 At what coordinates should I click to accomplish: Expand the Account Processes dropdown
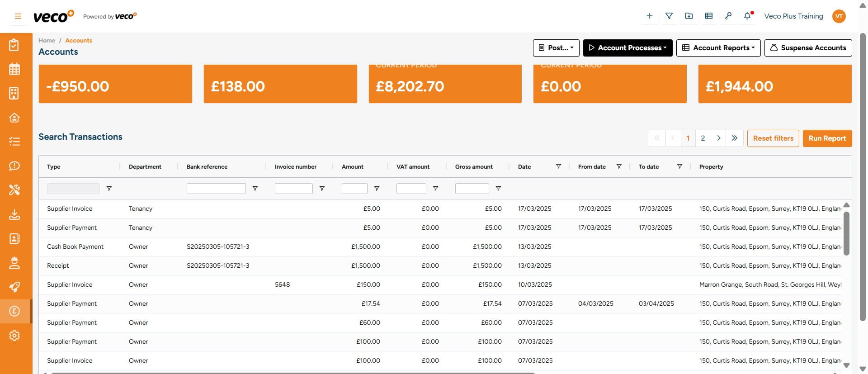tap(627, 48)
